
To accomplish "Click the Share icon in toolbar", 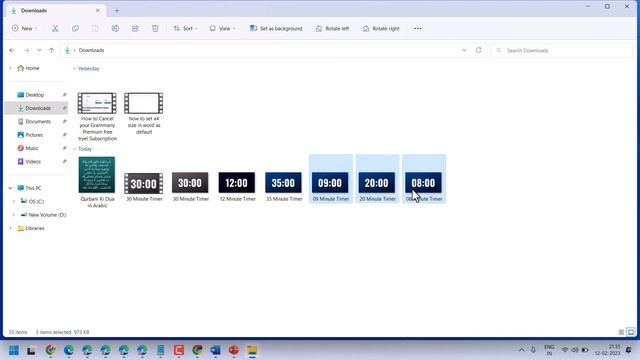I will (135, 29).
